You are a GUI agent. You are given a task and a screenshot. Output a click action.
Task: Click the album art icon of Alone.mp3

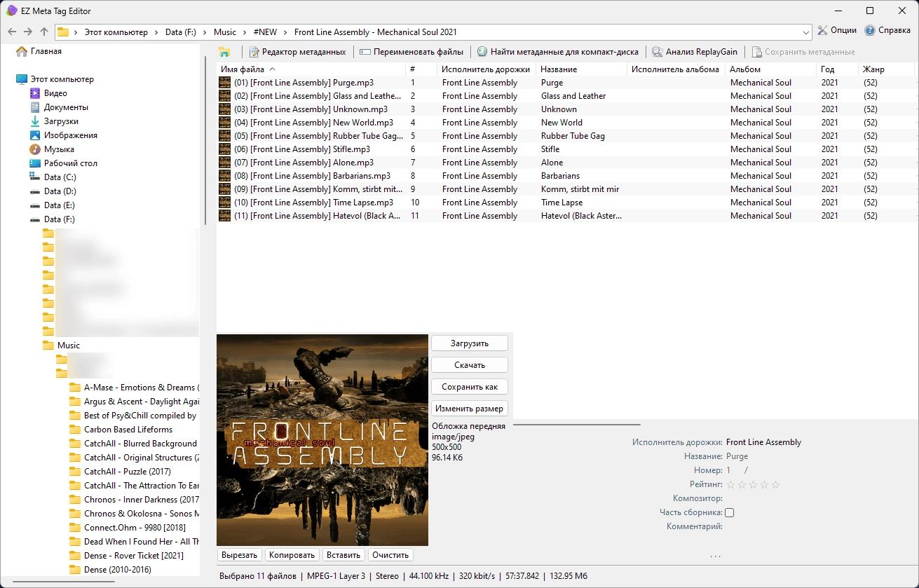(225, 163)
